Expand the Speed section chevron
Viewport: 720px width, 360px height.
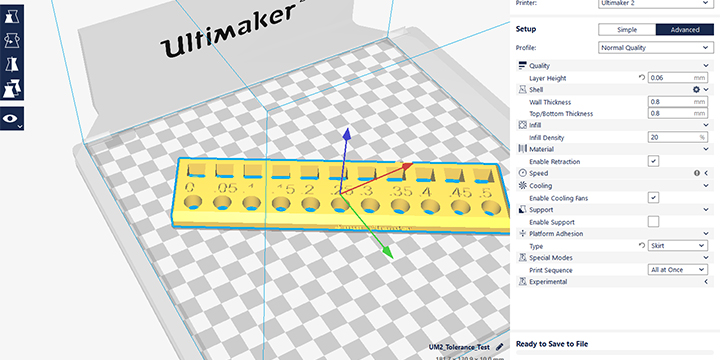pyautogui.click(x=706, y=173)
